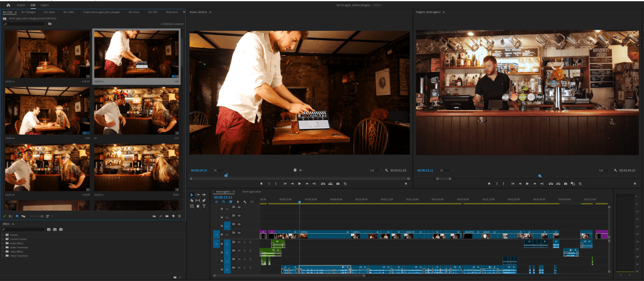Image resolution: width=644 pixels, height=281 pixels.
Task: Select the Pen tool
Action: [x=204, y=201]
